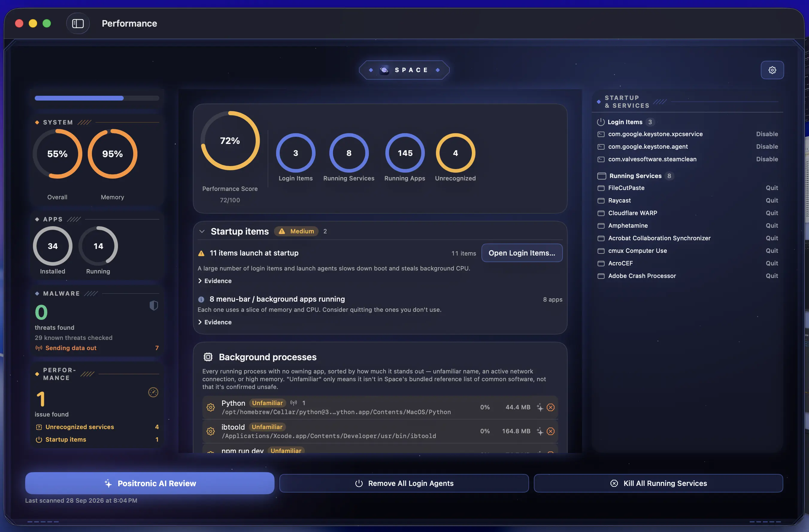Click the Malware shield icon

(154, 305)
